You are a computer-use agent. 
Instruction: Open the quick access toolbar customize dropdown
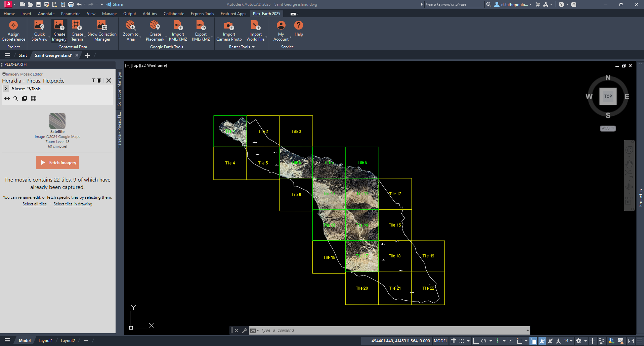pyautogui.click(x=102, y=4)
